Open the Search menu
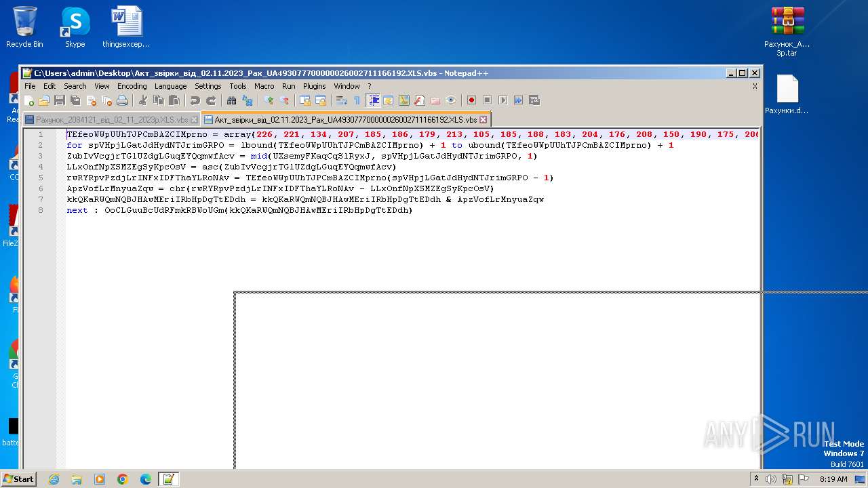 (75, 86)
